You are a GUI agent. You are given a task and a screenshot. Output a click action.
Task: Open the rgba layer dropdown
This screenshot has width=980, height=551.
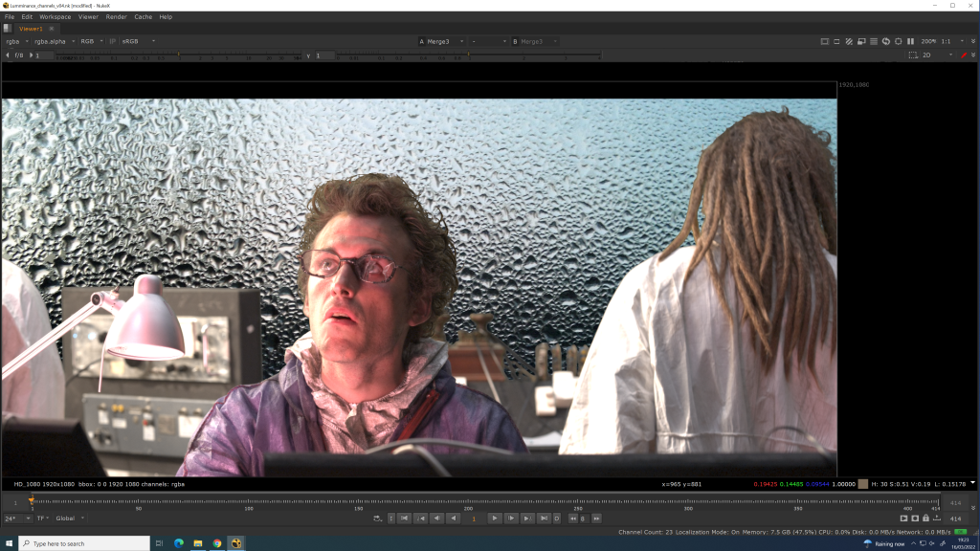[x=17, y=41]
